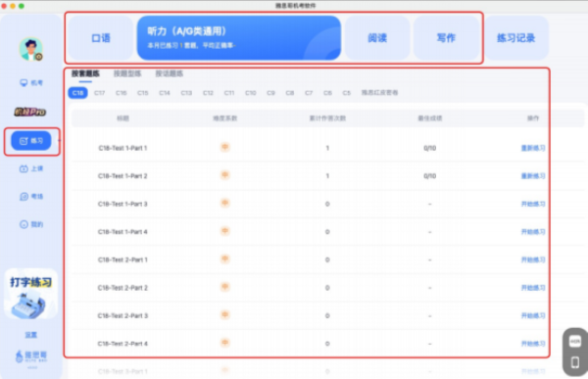Click best score "0/10" for C18-Test 1-Part 2
Viewport: 588px width, 379px height.
(x=430, y=176)
